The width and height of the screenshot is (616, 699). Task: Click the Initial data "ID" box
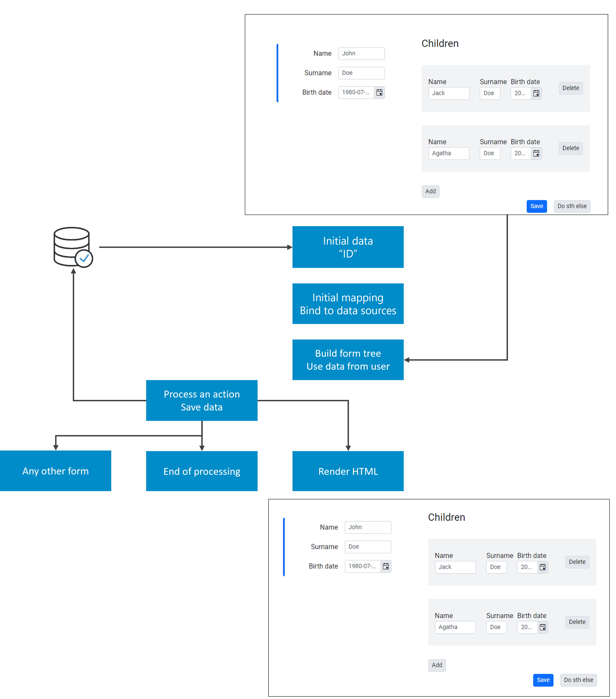pos(348,247)
